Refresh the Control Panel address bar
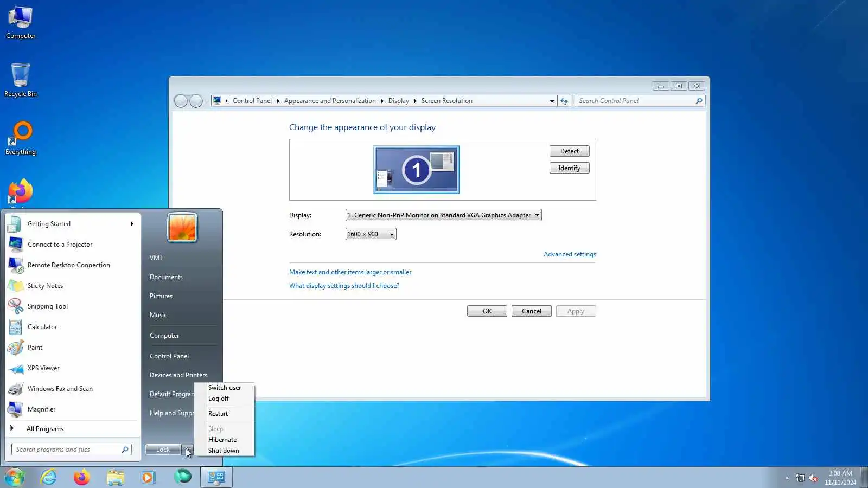This screenshot has width=868, height=488. [x=564, y=101]
